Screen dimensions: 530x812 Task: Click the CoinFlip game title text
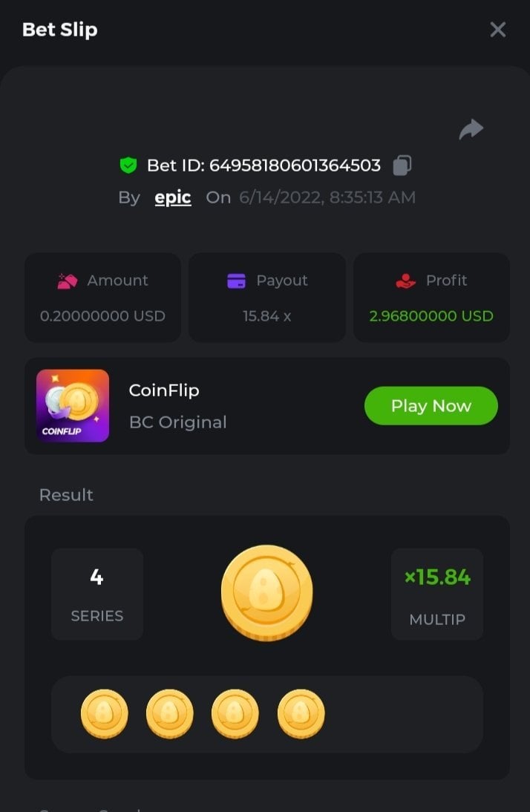(x=164, y=390)
